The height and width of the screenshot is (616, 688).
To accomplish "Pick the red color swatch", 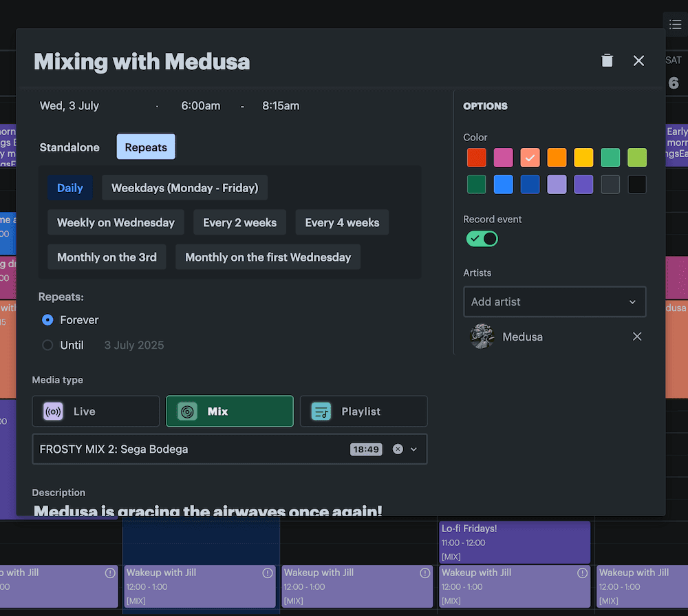I will (476, 158).
